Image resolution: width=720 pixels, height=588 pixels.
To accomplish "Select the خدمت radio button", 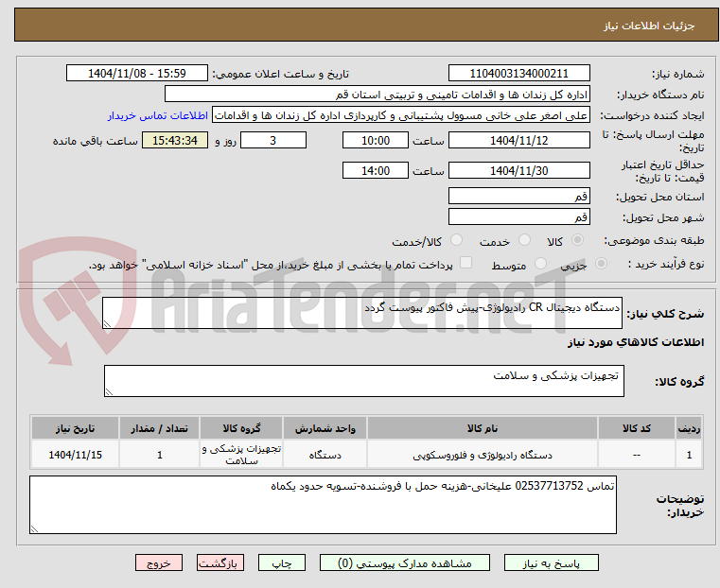I will point(524,240).
